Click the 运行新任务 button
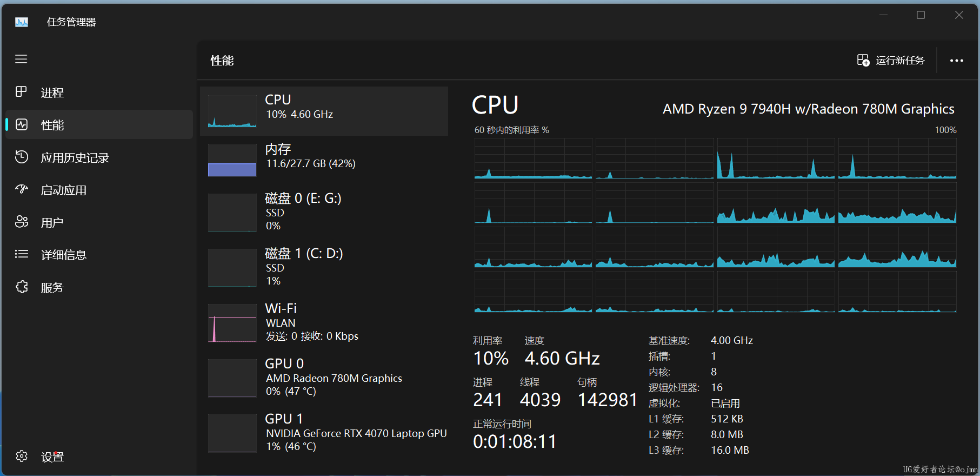Viewport: 980px width, 476px height. coord(891,60)
